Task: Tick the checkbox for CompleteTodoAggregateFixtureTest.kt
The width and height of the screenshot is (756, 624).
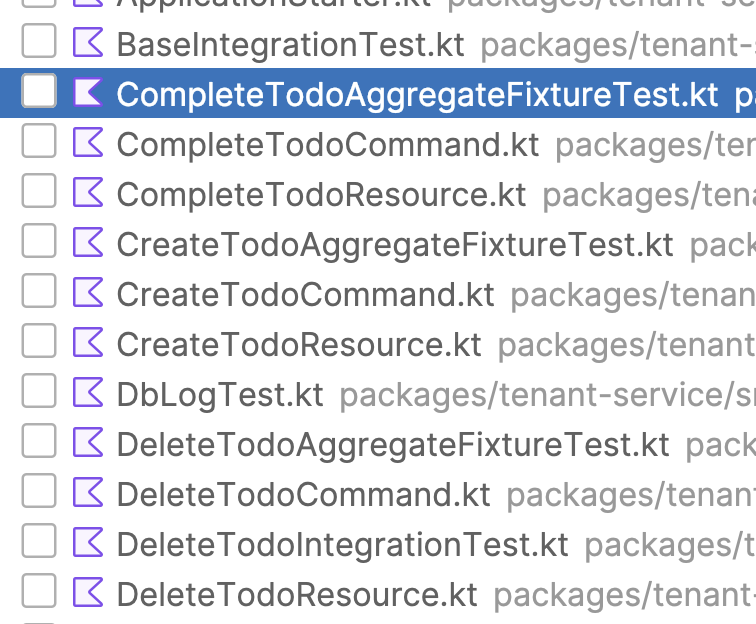Action: coord(39,93)
